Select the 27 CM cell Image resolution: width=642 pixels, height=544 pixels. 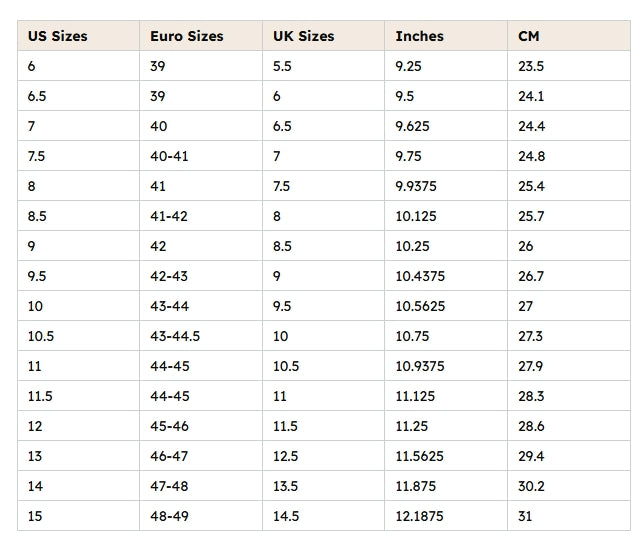(569, 306)
